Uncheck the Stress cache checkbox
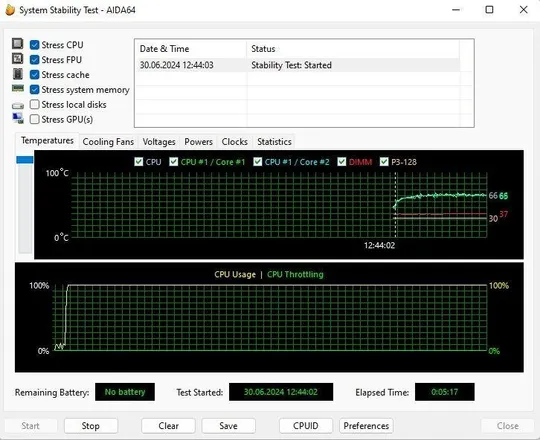This screenshot has width=540, height=440. (34, 75)
